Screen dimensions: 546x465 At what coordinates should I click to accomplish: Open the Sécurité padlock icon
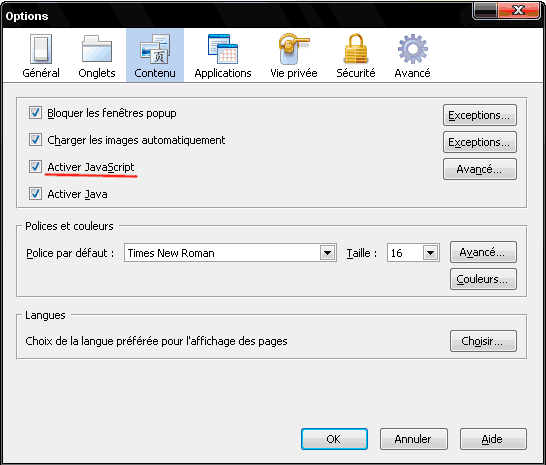click(356, 49)
